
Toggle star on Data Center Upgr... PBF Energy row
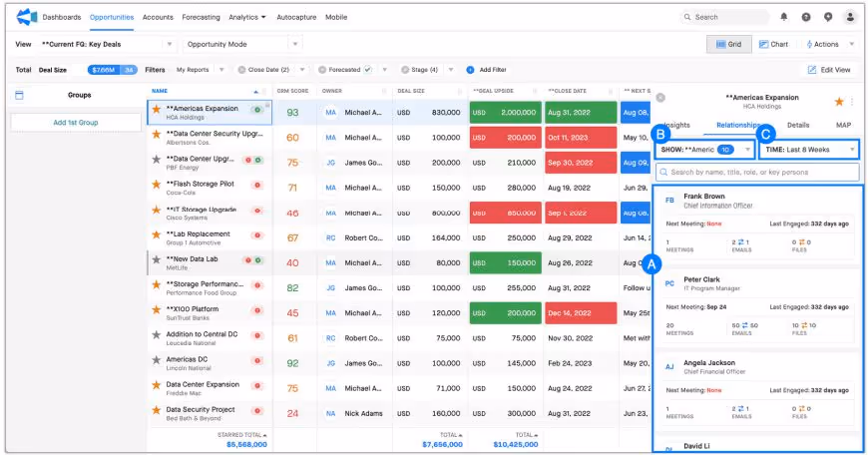(x=157, y=160)
